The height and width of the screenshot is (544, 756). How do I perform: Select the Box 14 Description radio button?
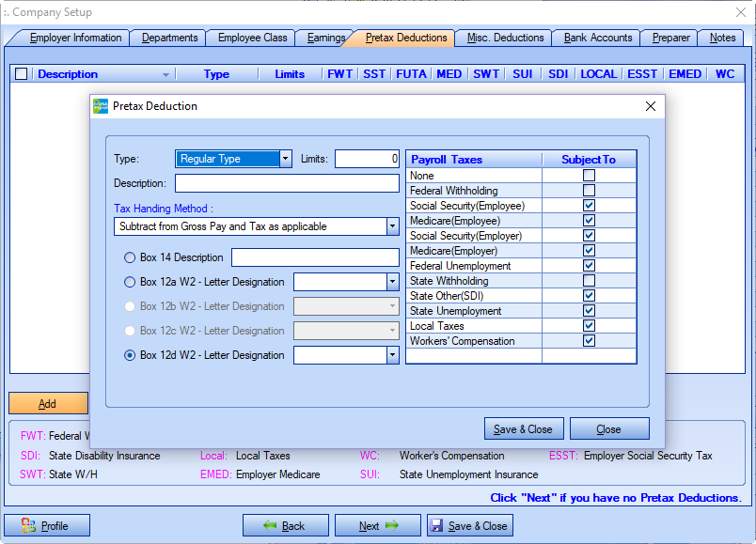[x=130, y=257]
